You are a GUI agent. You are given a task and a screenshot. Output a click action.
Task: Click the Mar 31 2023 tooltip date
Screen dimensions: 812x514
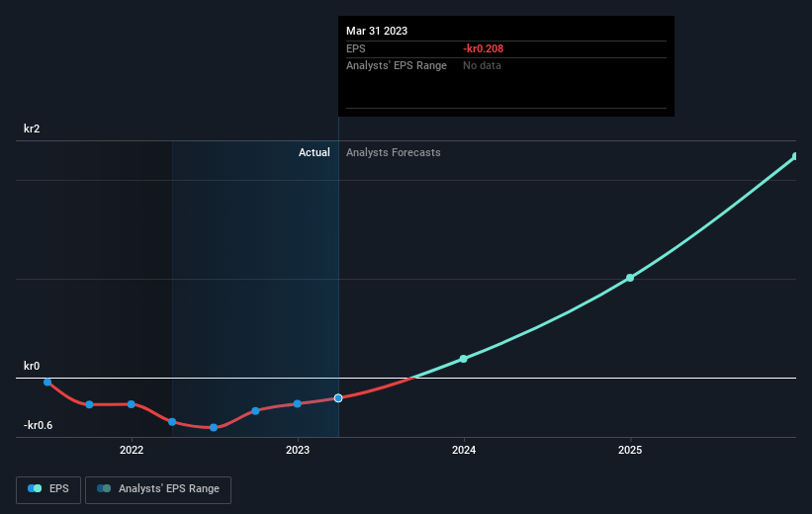[377, 31]
